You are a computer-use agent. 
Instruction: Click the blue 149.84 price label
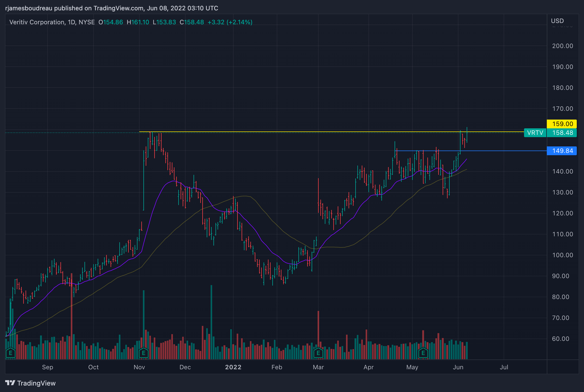[x=562, y=151]
